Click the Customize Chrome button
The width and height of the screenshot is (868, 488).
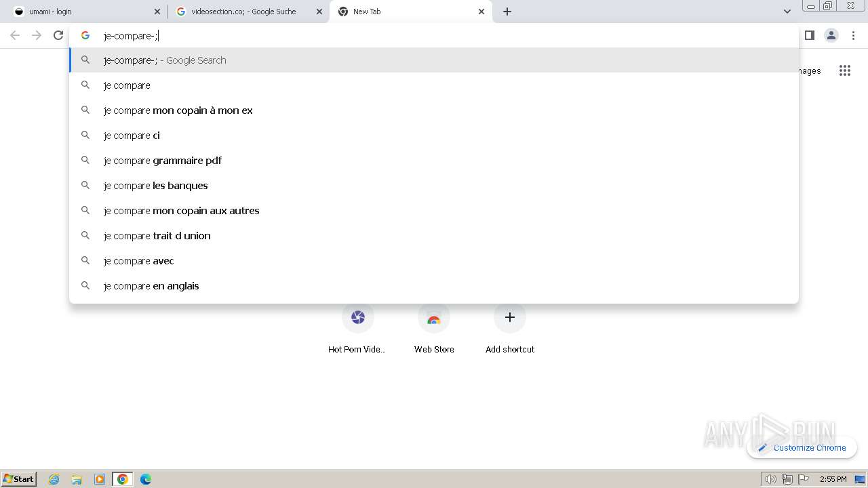802,447
